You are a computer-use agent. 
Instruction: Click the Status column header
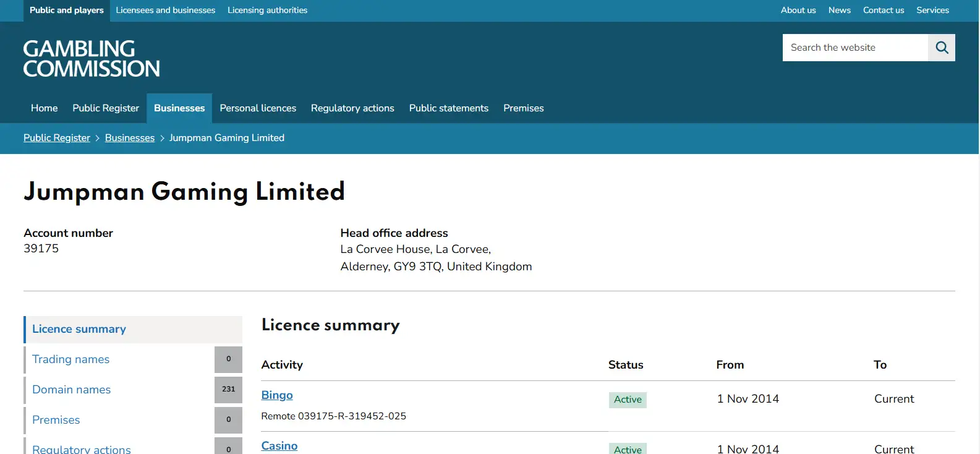pyautogui.click(x=626, y=365)
